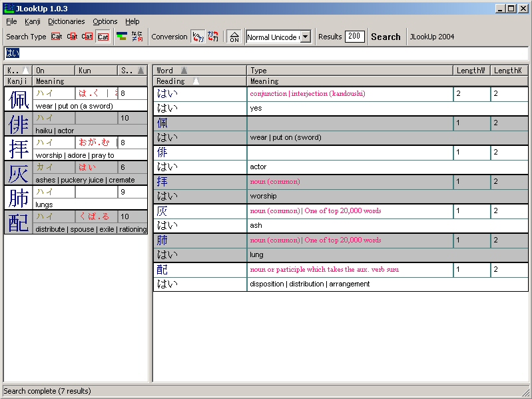Toggle the ON reading button
This screenshot has height=399, width=532.
point(234,37)
